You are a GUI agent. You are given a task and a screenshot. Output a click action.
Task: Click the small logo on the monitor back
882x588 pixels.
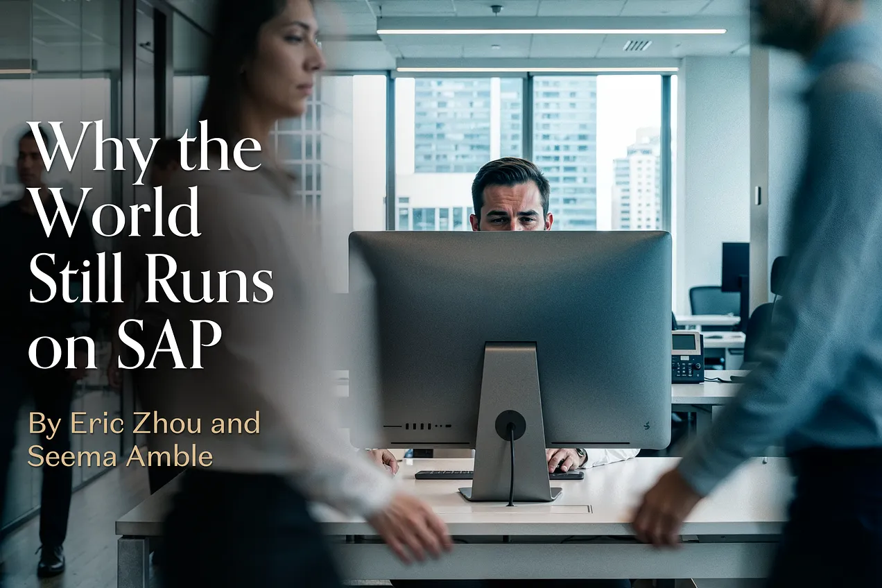pyautogui.click(x=646, y=425)
